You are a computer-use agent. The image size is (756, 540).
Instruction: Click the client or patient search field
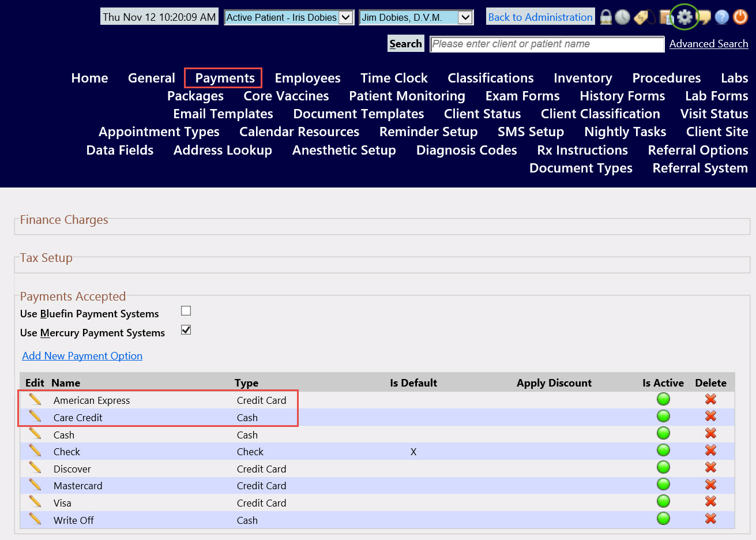tap(547, 44)
